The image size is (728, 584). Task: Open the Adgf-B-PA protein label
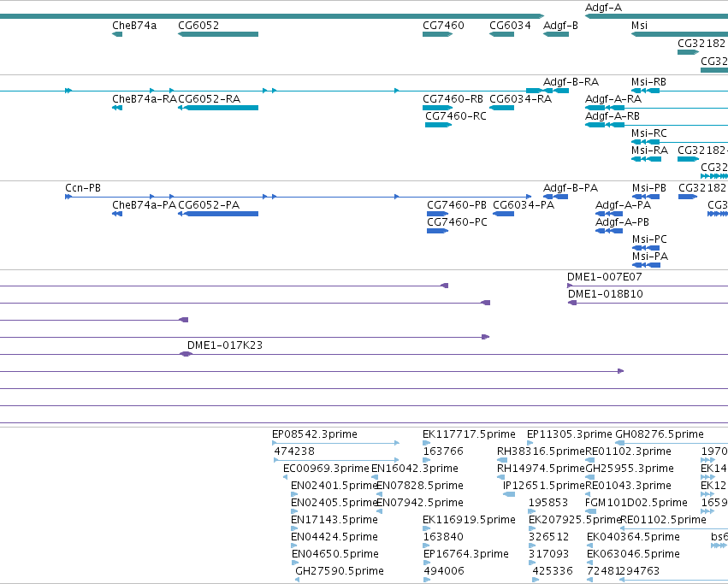tap(571, 188)
